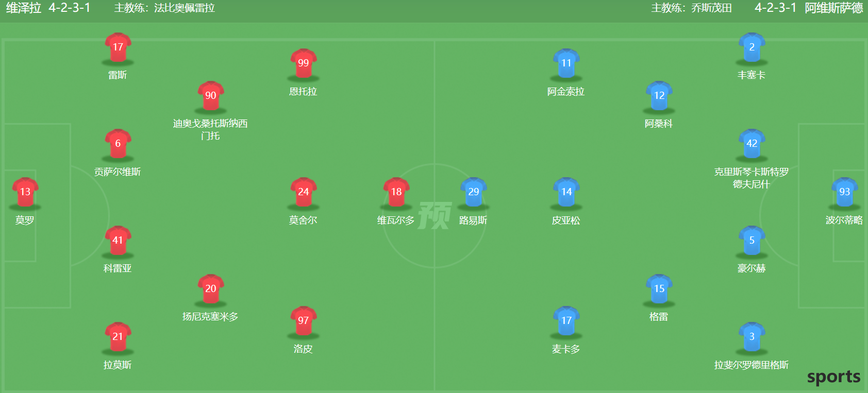Click the 阿维斯萨德 team name header

[x=834, y=8]
